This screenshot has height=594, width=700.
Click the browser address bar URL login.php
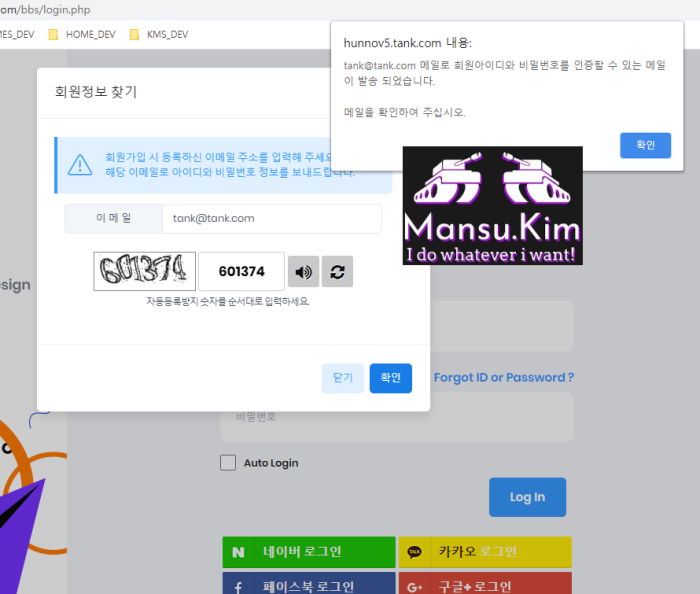(45, 9)
